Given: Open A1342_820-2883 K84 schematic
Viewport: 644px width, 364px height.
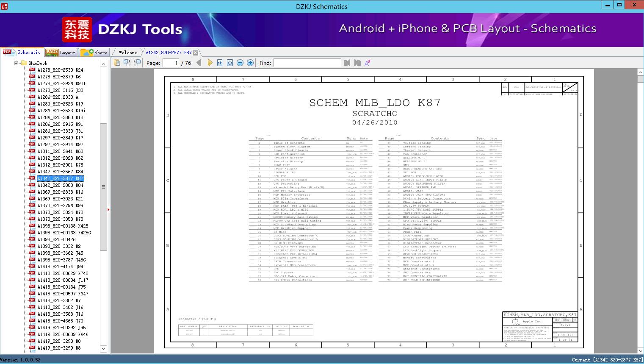Looking at the screenshot, I should [60, 185].
